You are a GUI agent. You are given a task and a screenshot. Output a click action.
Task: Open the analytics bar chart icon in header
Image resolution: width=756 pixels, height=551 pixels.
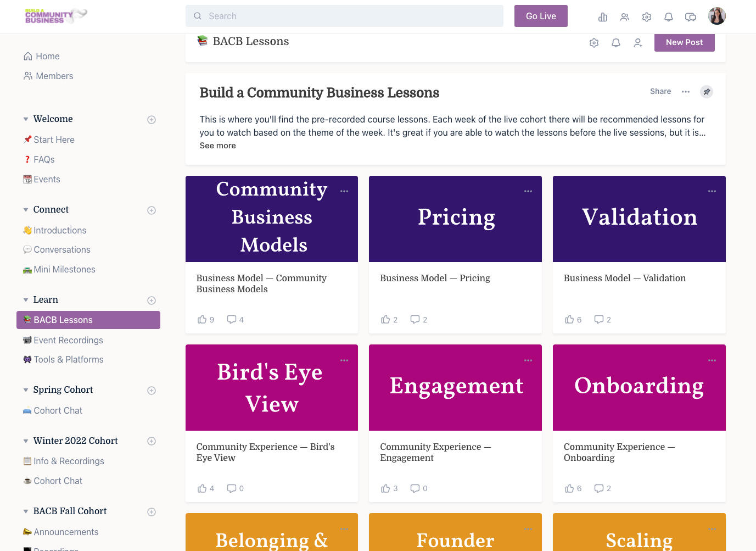click(603, 17)
